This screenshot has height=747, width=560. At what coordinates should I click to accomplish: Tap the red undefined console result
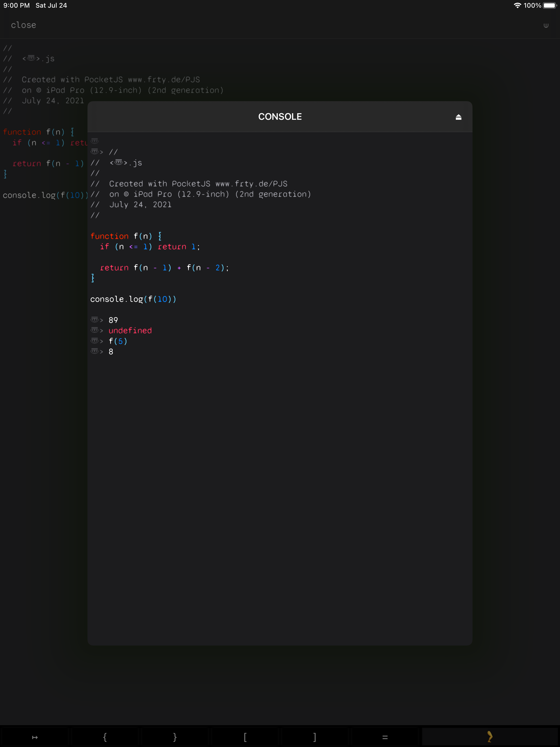coord(130,330)
